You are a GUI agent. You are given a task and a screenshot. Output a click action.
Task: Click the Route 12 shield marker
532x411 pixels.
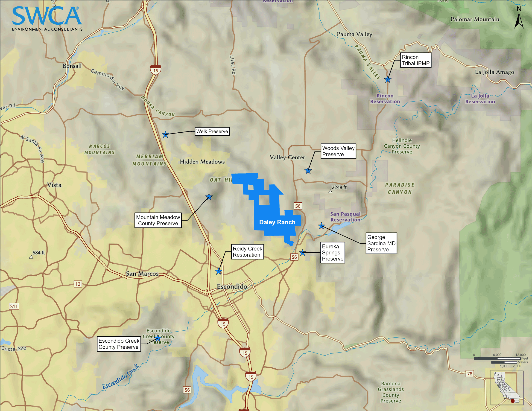pos(78,284)
